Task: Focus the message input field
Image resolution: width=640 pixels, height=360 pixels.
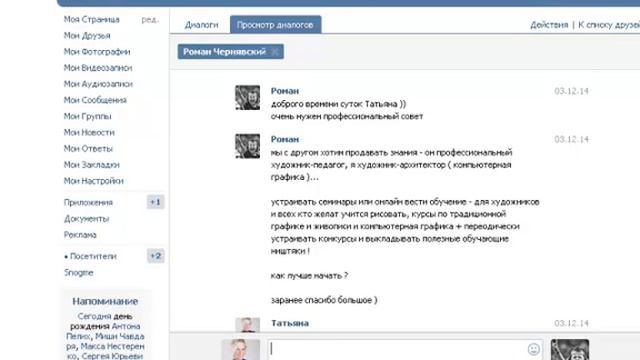Action: [x=405, y=349]
